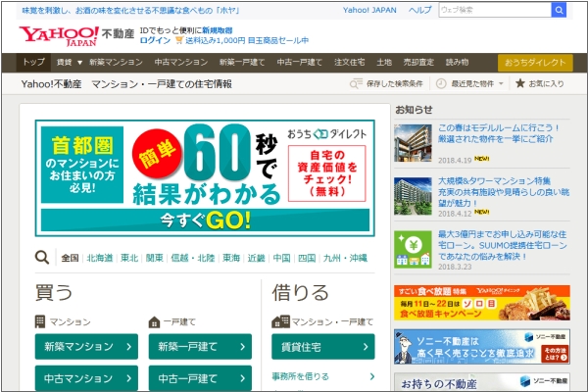Click the ログイン link
The height and width of the screenshot is (392, 588).
[x=155, y=40]
